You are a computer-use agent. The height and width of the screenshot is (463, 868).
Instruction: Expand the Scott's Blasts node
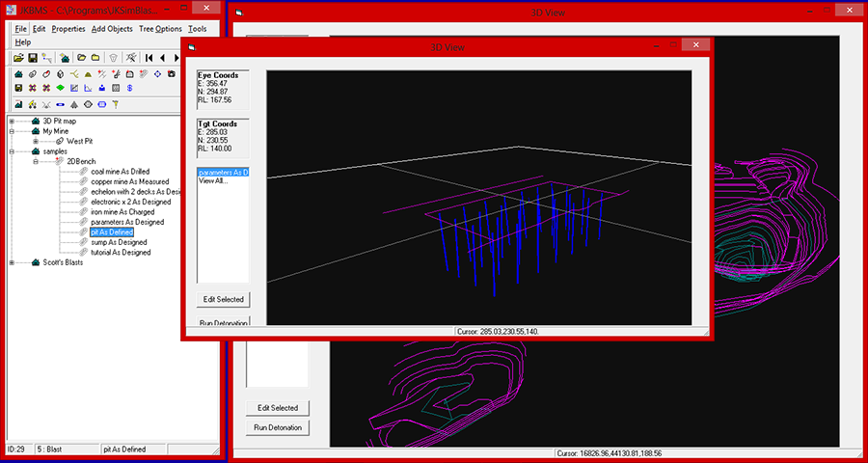pos(12,262)
